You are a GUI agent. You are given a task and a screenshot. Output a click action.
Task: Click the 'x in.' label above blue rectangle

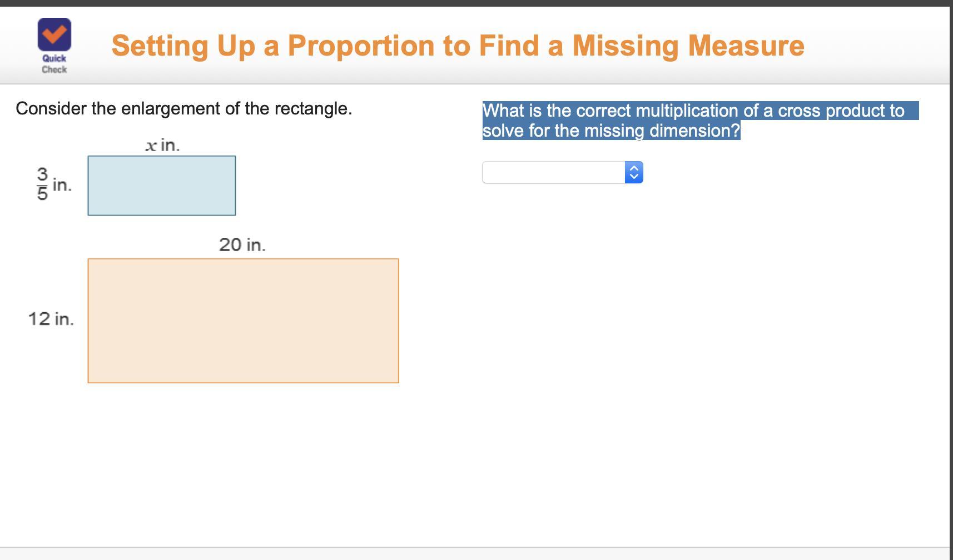pyautogui.click(x=162, y=146)
